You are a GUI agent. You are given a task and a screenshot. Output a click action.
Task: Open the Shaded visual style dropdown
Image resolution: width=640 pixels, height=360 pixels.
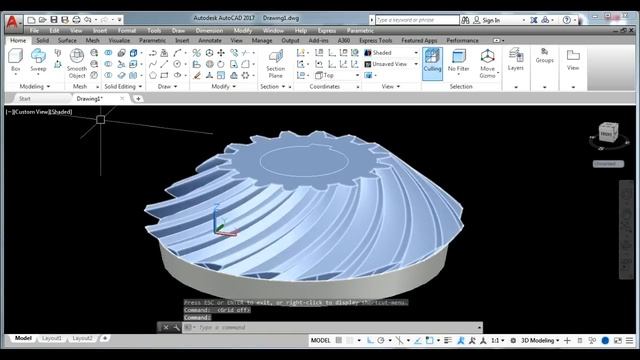click(391, 53)
